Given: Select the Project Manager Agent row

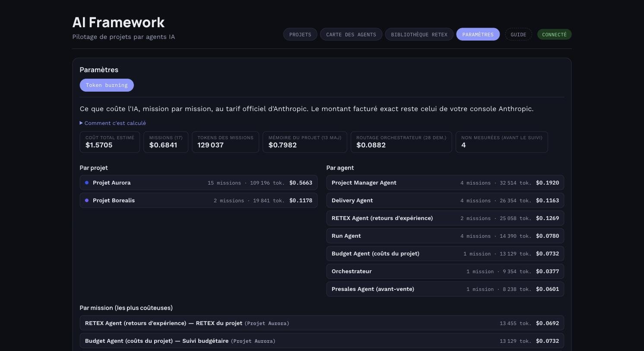Looking at the screenshot, I should 445,183.
